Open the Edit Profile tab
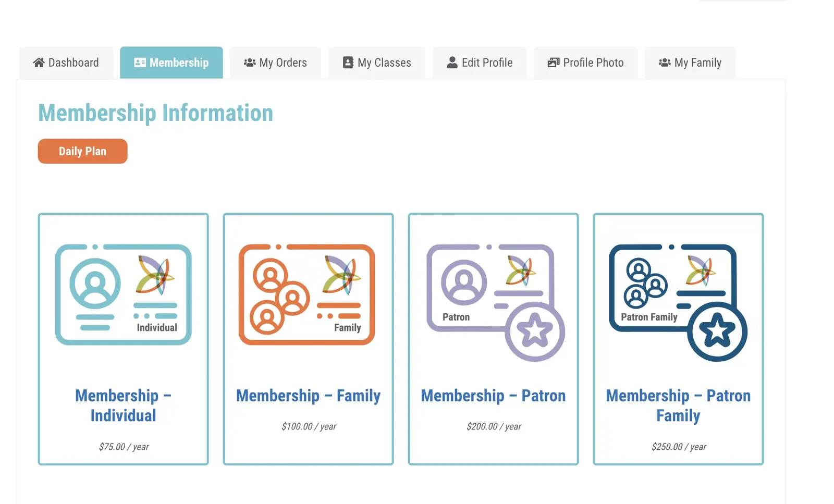 coord(480,63)
